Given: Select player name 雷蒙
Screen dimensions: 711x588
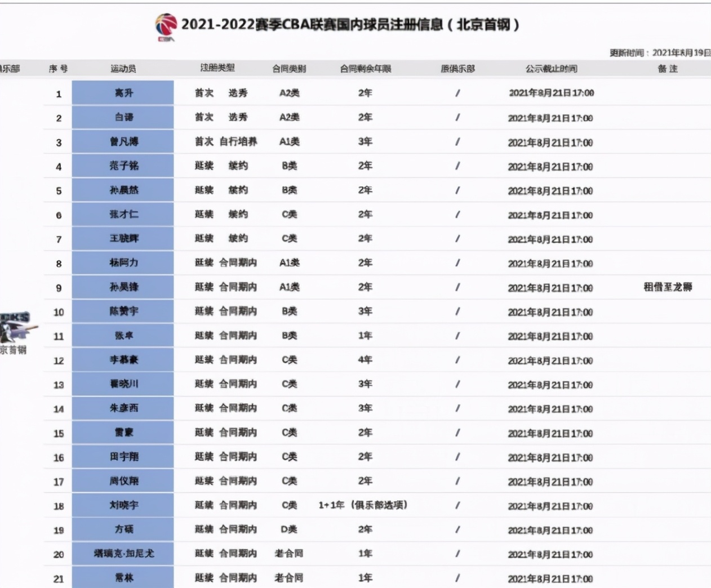Looking at the screenshot, I should point(123,432).
